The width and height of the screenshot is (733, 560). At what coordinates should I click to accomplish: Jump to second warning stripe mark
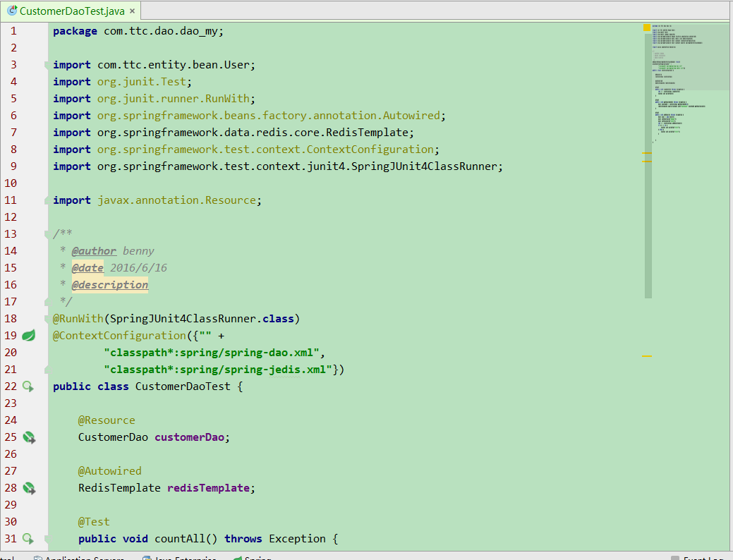click(x=647, y=162)
